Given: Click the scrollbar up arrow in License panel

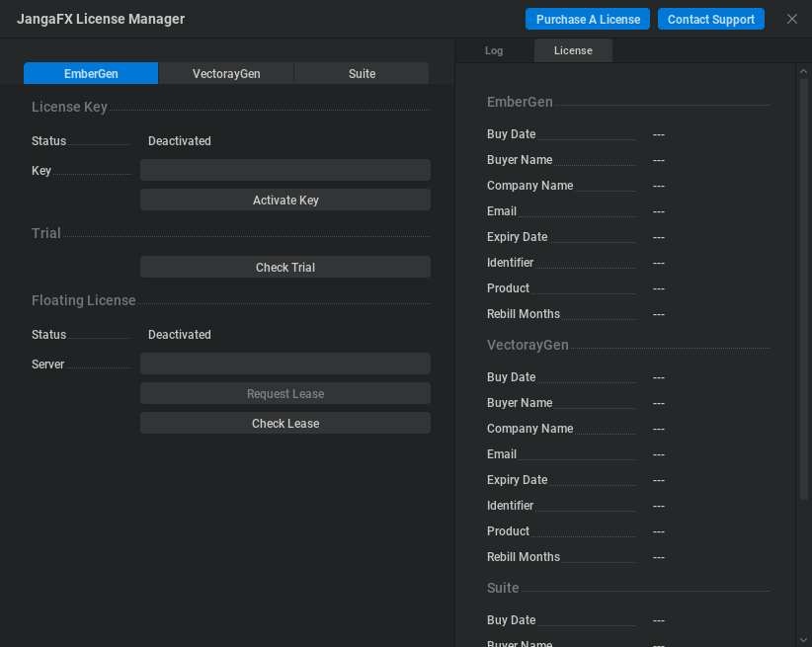Looking at the screenshot, I should [803, 71].
